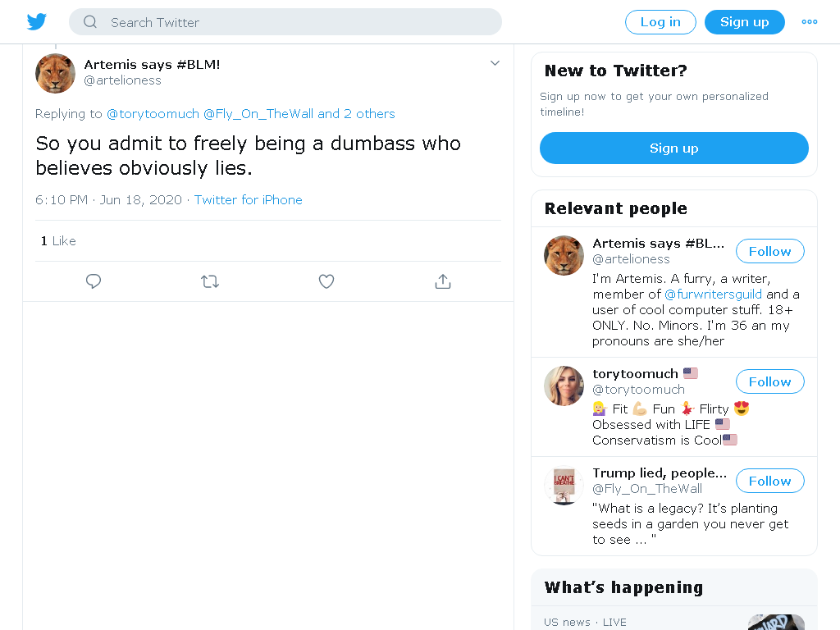Screen dimensions: 840x630
Task: Click the search magnifier icon
Action: coord(90,22)
